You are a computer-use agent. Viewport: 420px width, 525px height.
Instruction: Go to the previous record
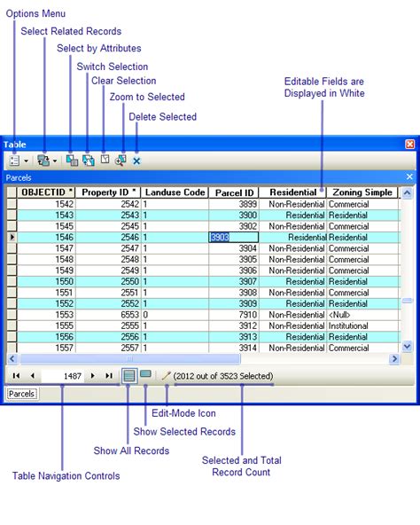coord(32,376)
